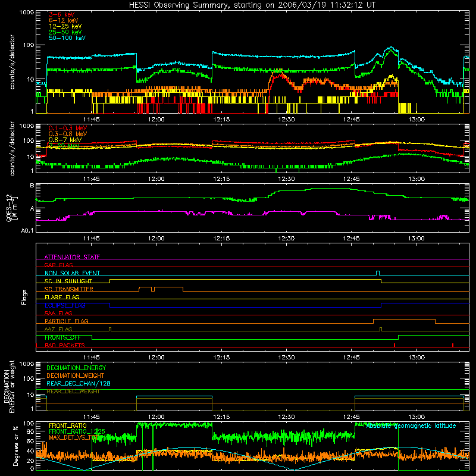Click the SAA_FLAG label
This screenshot has width=476, height=476.
click(x=58, y=313)
